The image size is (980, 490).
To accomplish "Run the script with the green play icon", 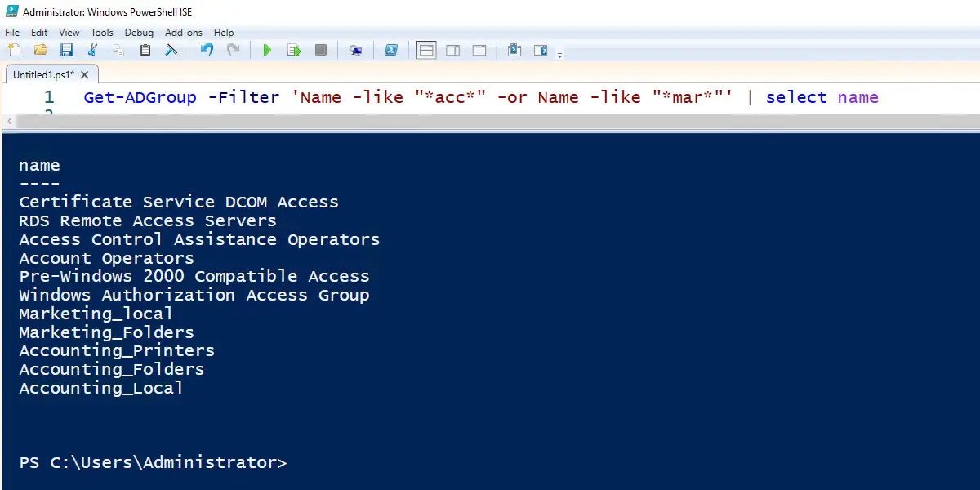I will pyautogui.click(x=267, y=51).
